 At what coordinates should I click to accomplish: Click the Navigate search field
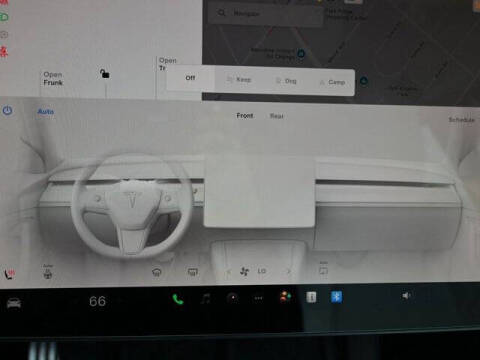click(x=265, y=14)
